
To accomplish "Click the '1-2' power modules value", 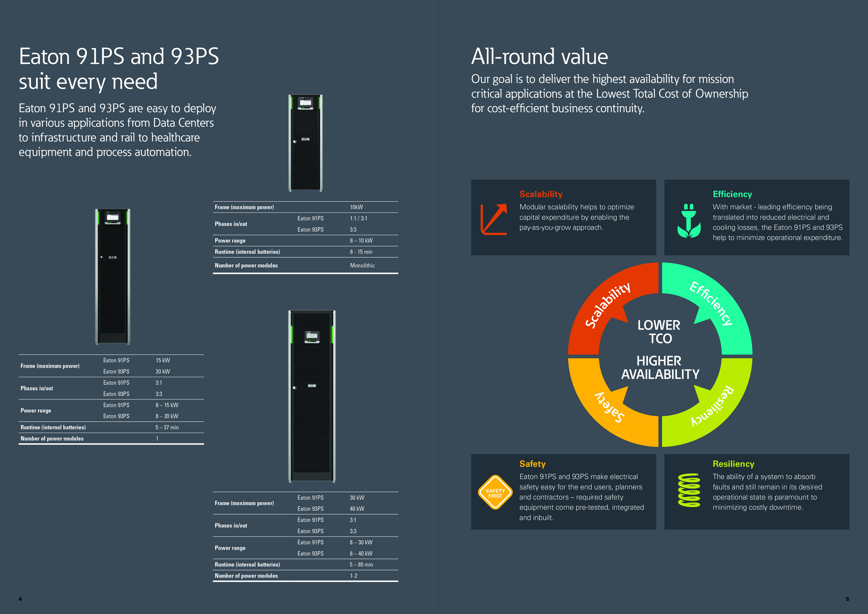I will click(x=353, y=576).
